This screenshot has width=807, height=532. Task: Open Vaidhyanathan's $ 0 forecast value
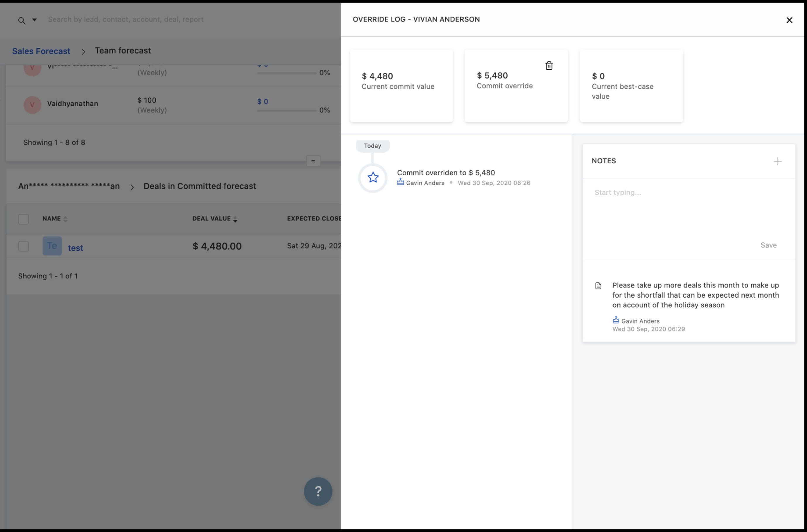point(262,102)
